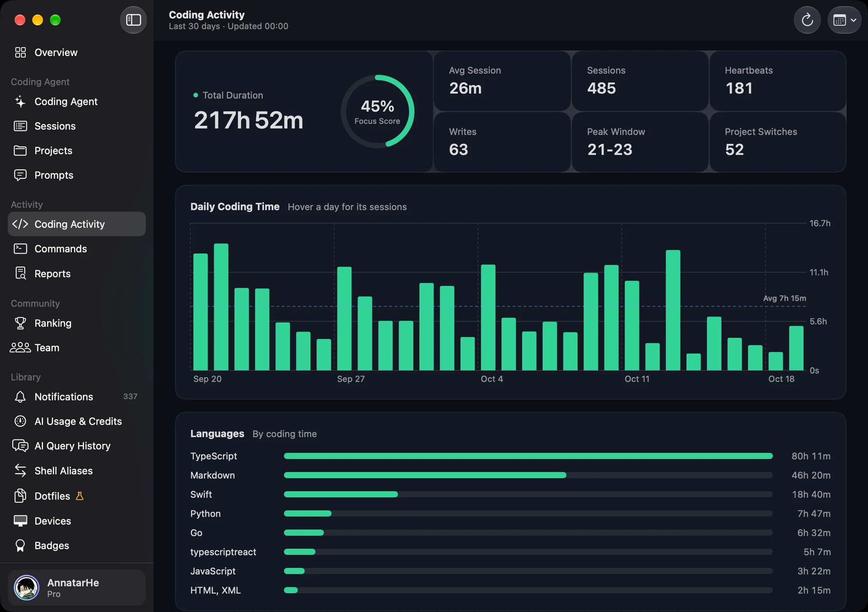Click the Prompts chat bubble icon

click(20, 175)
